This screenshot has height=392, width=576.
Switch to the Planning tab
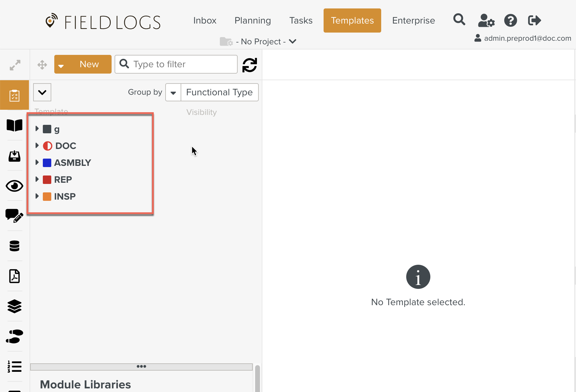[x=252, y=21]
